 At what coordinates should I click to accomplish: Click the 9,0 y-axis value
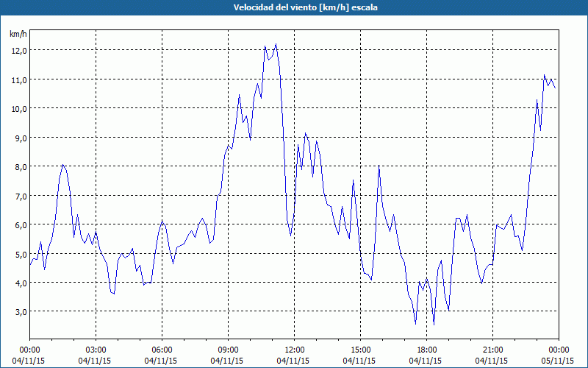click(x=21, y=138)
